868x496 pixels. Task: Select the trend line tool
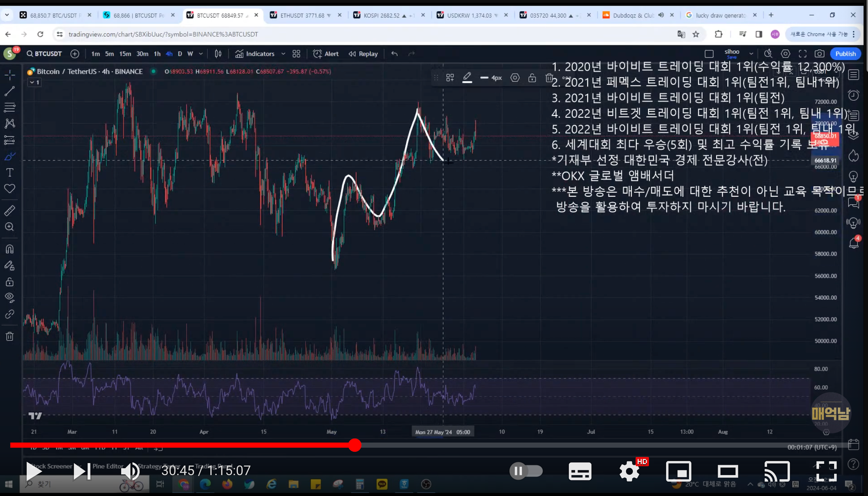10,91
